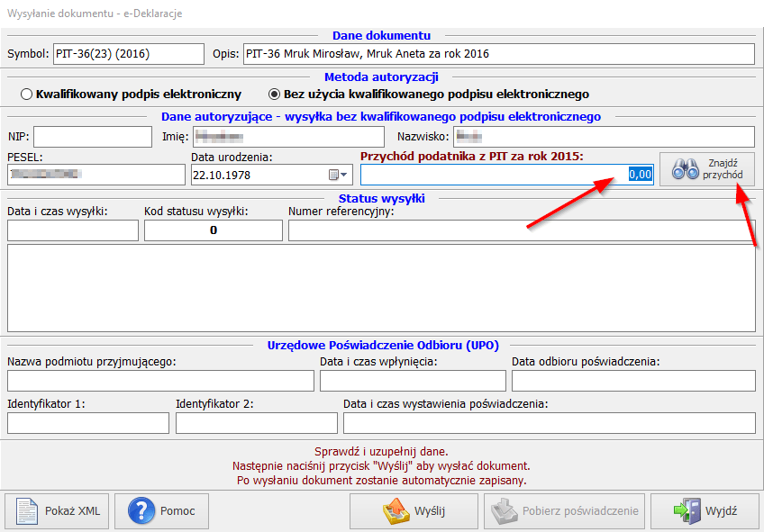This screenshot has width=764, height=532.
Task: Click the Kod statusu wysyłki field
Action: [214, 230]
